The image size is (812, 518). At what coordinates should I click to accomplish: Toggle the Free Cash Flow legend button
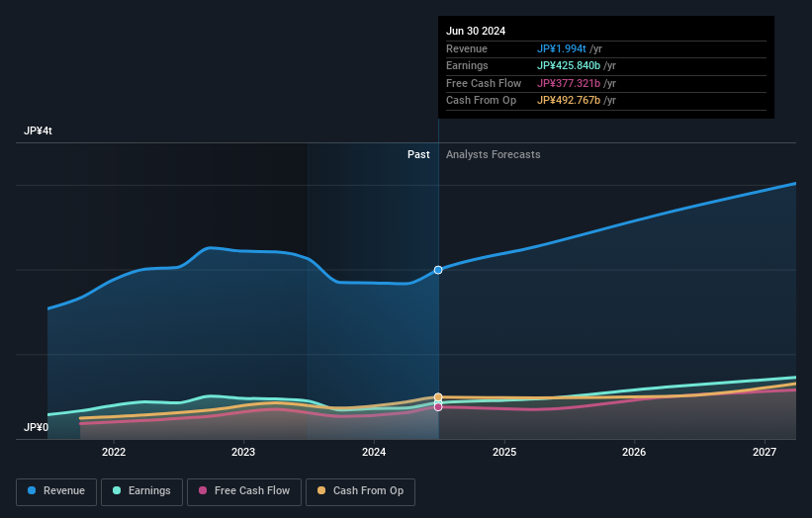click(244, 491)
